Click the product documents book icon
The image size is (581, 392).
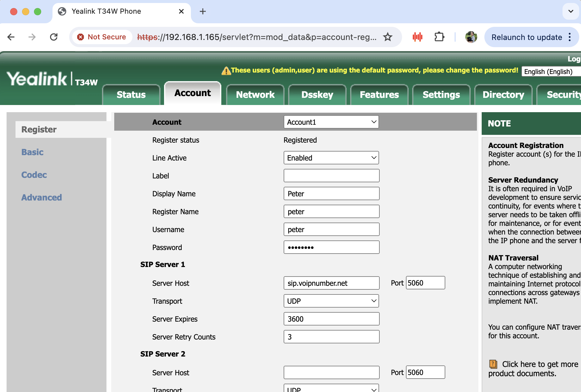pos(493,364)
